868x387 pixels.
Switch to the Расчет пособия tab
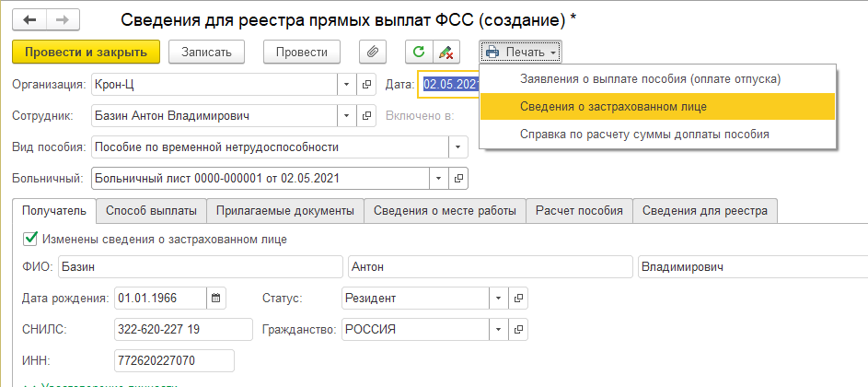pyautogui.click(x=581, y=211)
